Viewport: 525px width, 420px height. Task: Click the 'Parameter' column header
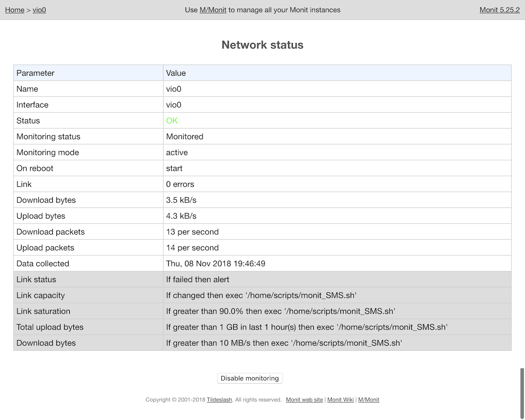click(35, 73)
